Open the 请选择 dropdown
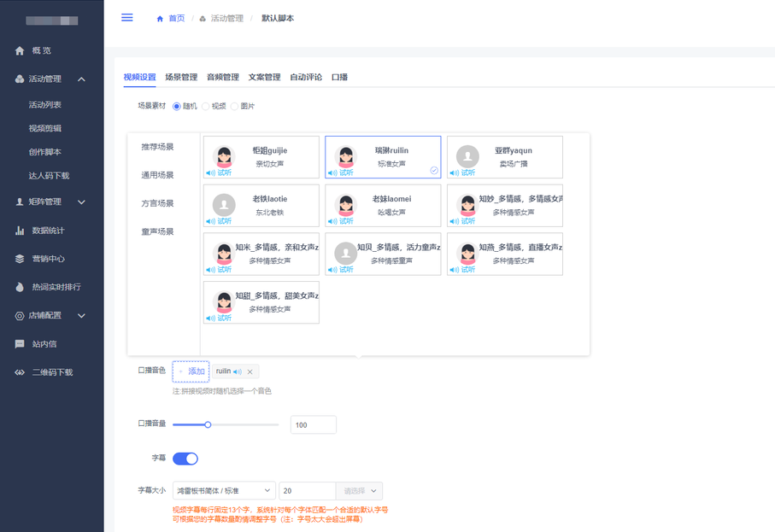775x532 pixels. click(359, 491)
